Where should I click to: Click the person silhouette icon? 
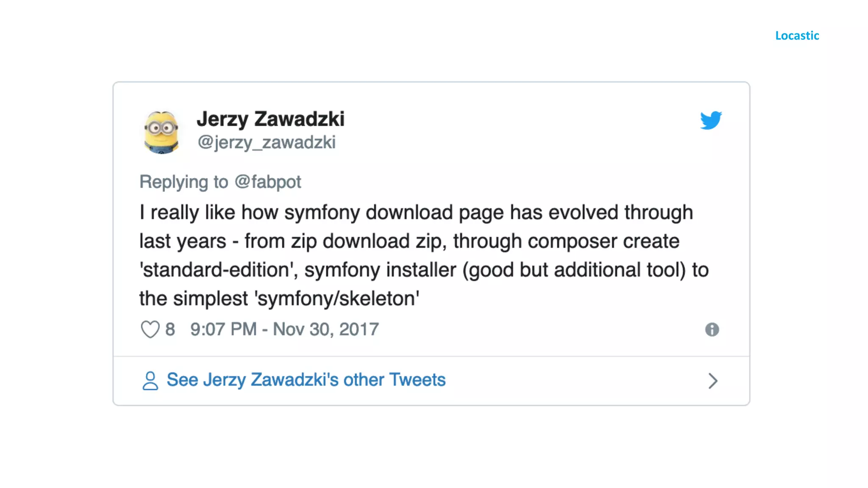150,380
